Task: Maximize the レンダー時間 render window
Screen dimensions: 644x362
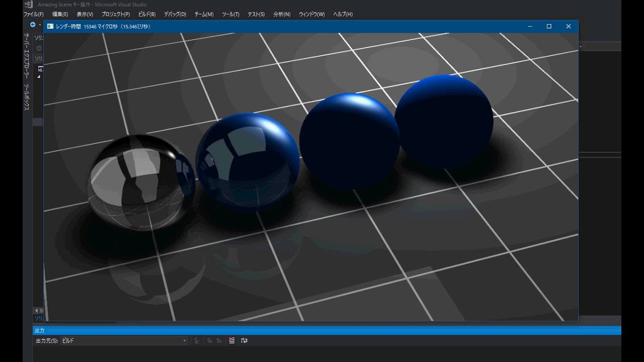Action: 549,26
